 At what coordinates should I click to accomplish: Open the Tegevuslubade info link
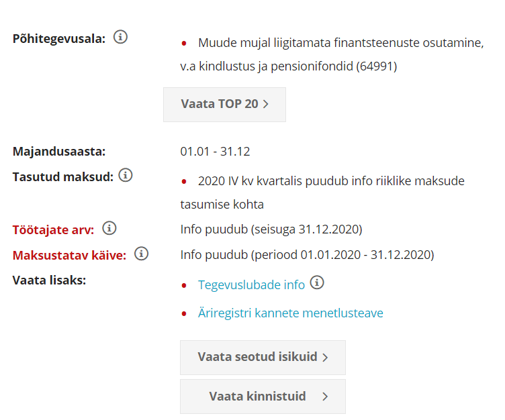[251, 285]
